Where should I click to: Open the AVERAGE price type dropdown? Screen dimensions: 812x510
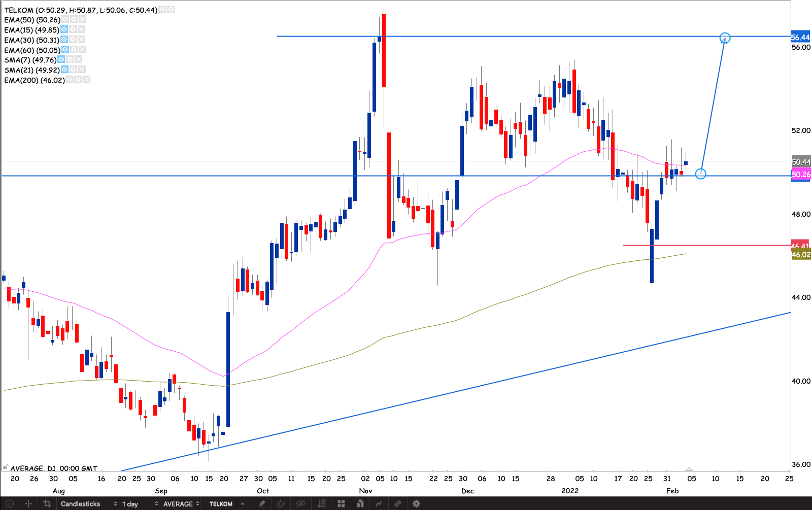pyautogui.click(x=181, y=503)
